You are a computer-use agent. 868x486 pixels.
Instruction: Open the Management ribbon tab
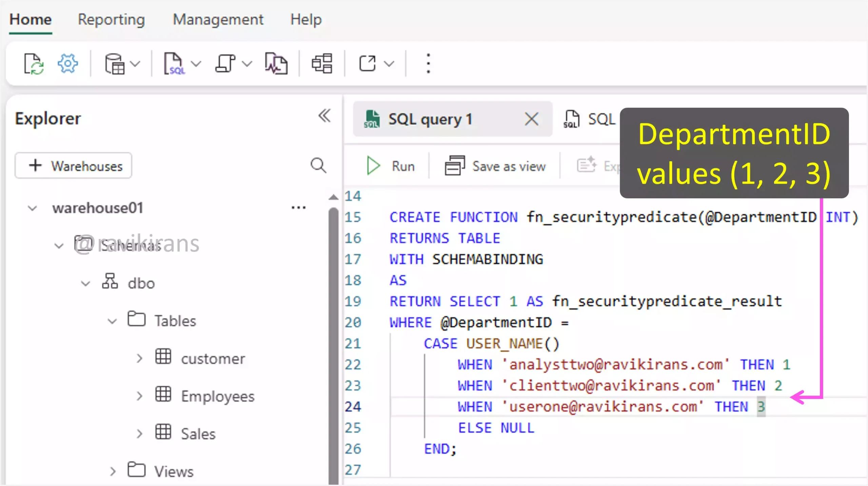(x=218, y=20)
